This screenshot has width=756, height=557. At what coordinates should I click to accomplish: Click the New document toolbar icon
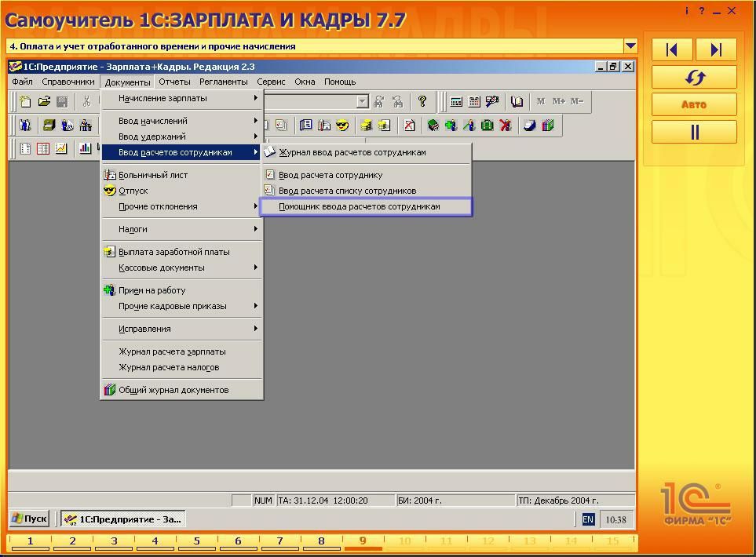coord(25,101)
